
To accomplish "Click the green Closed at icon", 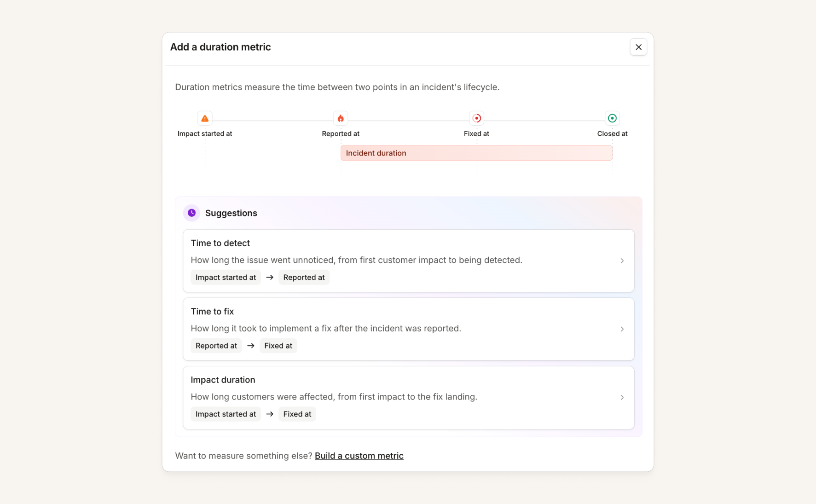I will [612, 118].
